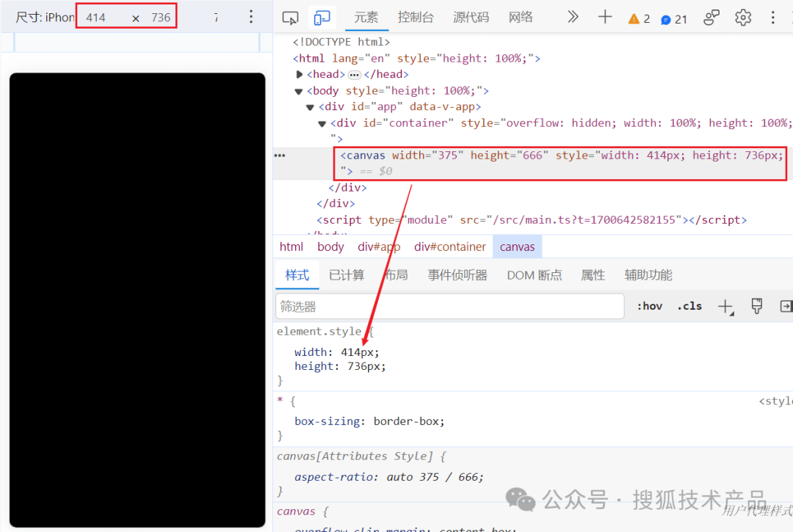Add a new tool tab with plus icon

pyautogui.click(x=605, y=17)
